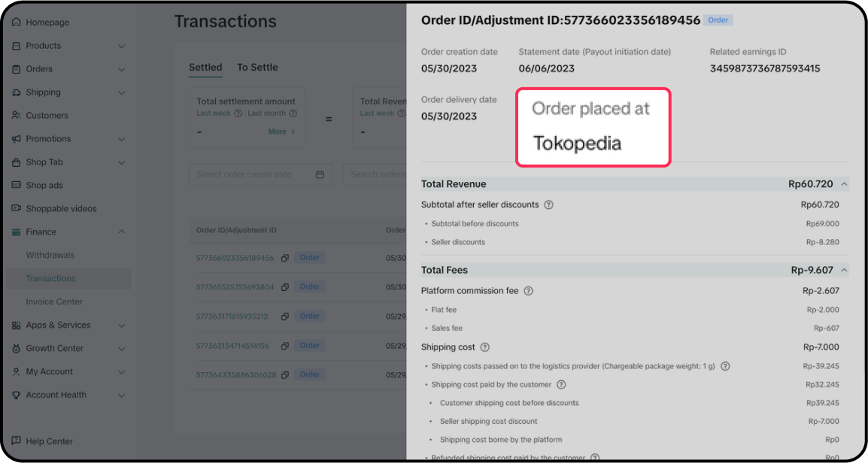Click the Homepage house icon in sidebar
The width and height of the screenshot is (868, 463).
tap(17, 23)
